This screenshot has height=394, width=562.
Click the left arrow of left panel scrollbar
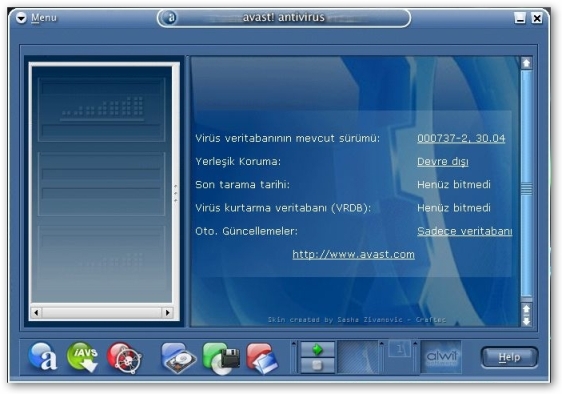click(36, 313)
